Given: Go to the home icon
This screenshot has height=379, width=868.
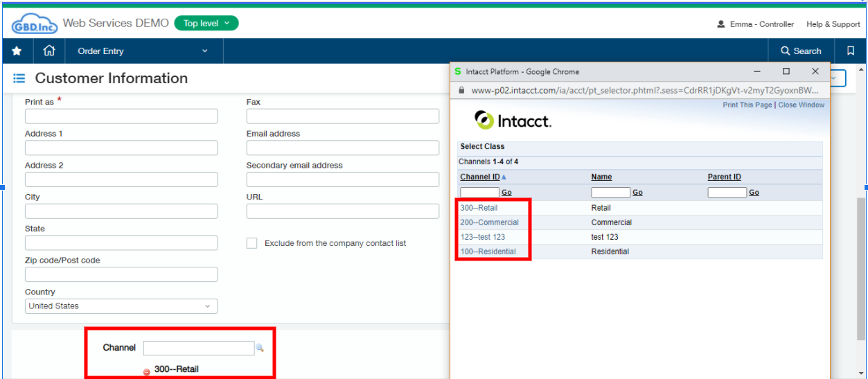Looking at the screenshot, I should [48, 51].
